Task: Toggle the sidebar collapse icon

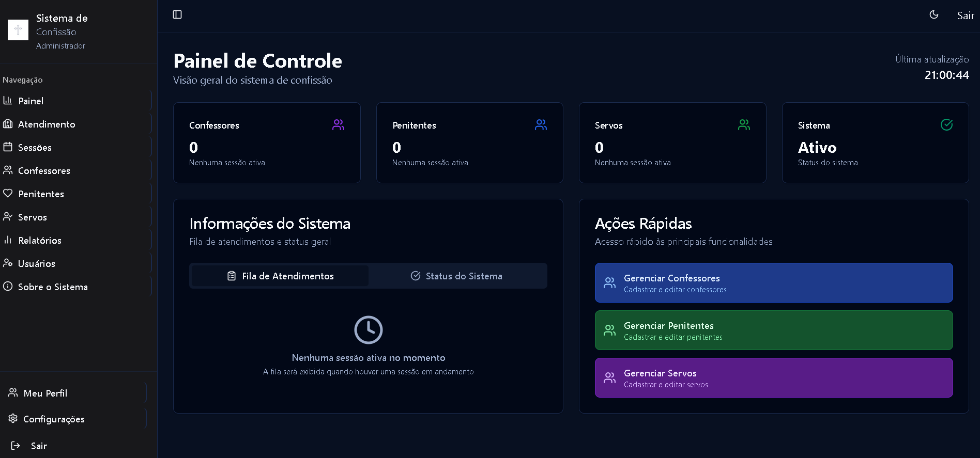Action: coord(177,14)
